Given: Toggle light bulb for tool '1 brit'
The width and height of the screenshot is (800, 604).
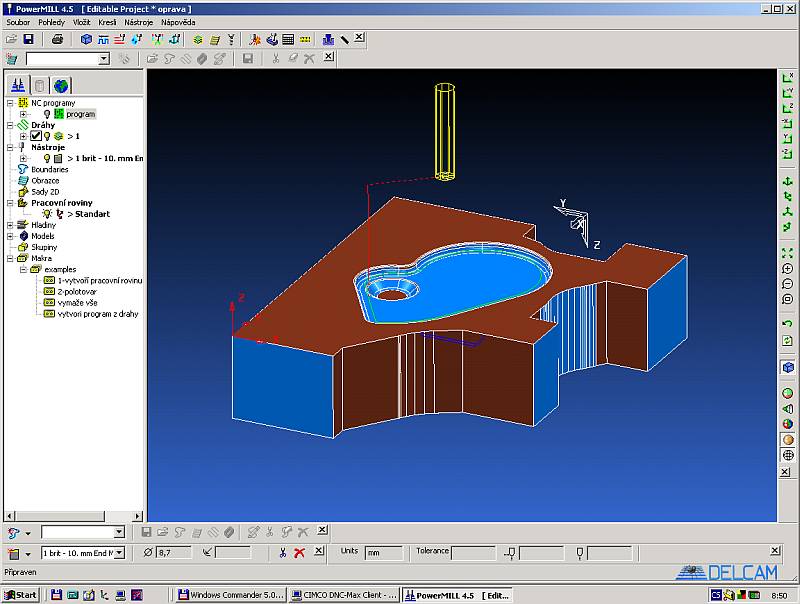Looking at the screenshot, I should pyautogui.click(x=47, y=159).
